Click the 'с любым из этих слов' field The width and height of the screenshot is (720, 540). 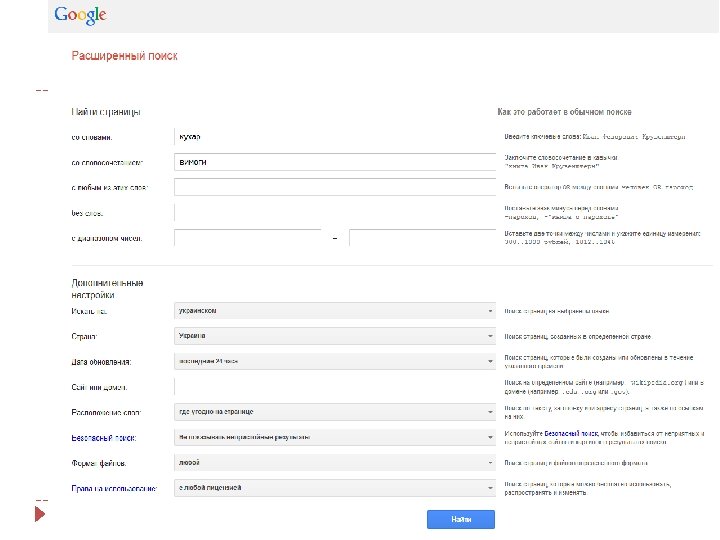[x=335, y=187]
